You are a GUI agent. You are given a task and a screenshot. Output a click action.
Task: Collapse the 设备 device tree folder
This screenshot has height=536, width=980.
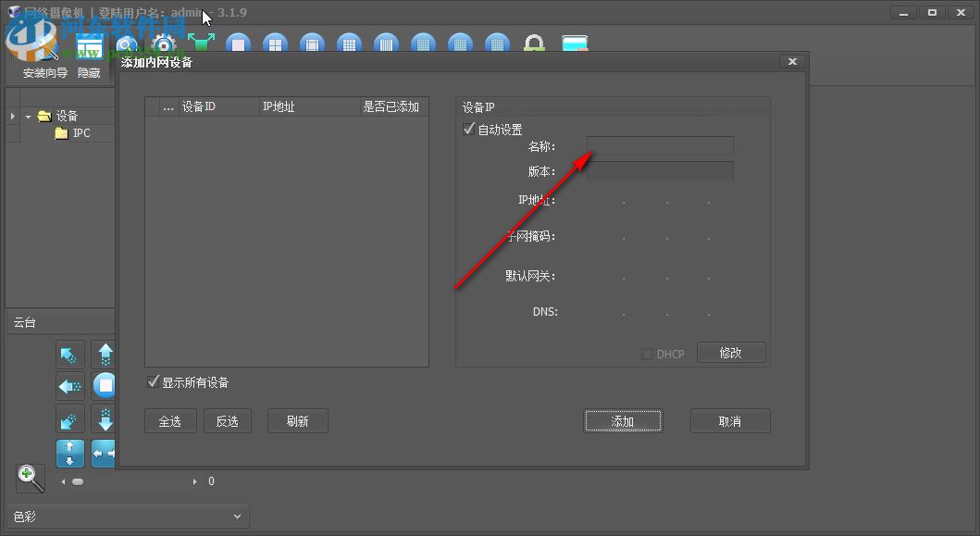point(28,116)
